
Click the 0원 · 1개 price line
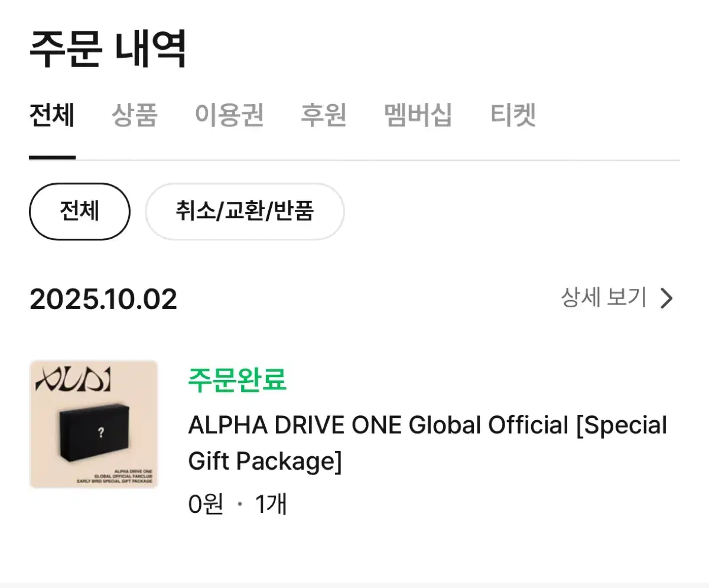238,505
